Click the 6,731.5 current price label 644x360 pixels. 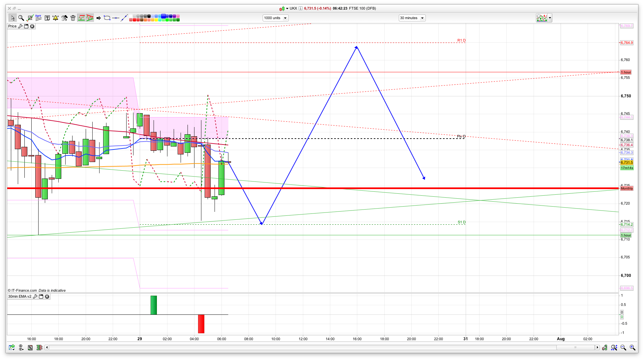627,162
